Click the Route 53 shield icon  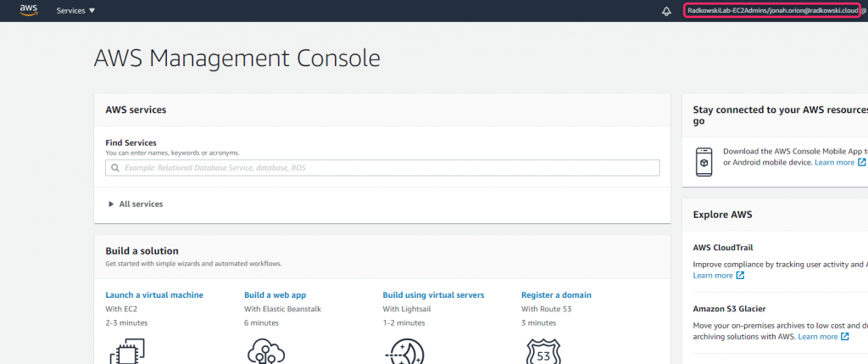pyautogui.click(x=543, y=351)
